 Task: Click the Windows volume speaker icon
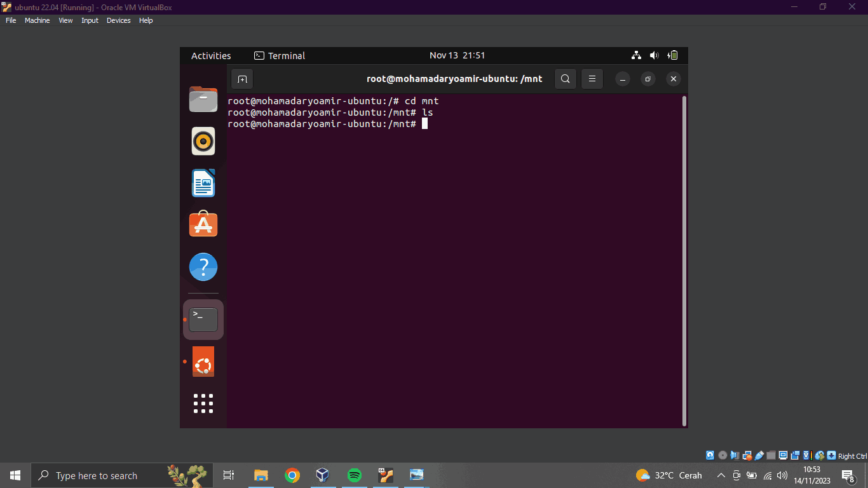coord(782,475)
